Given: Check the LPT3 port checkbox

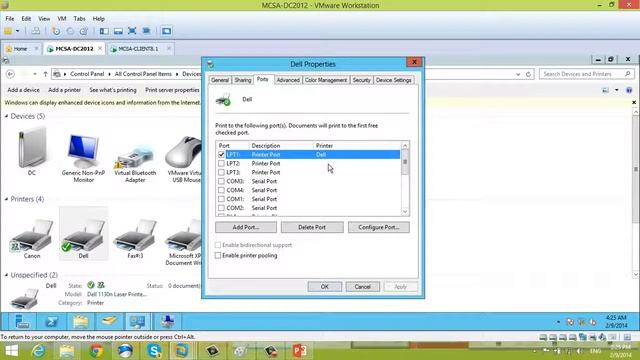Looking at the screenshot, I should [x=221, y=172].
